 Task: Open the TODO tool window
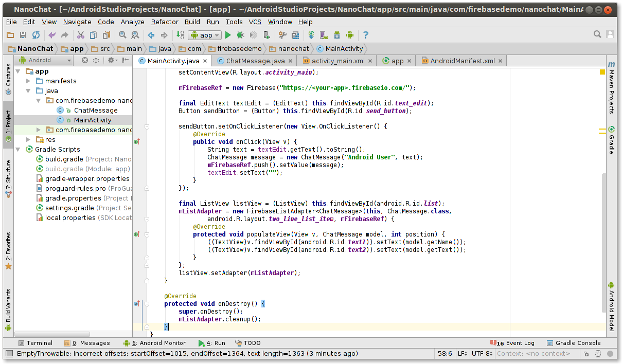click(x=247, y=343)
